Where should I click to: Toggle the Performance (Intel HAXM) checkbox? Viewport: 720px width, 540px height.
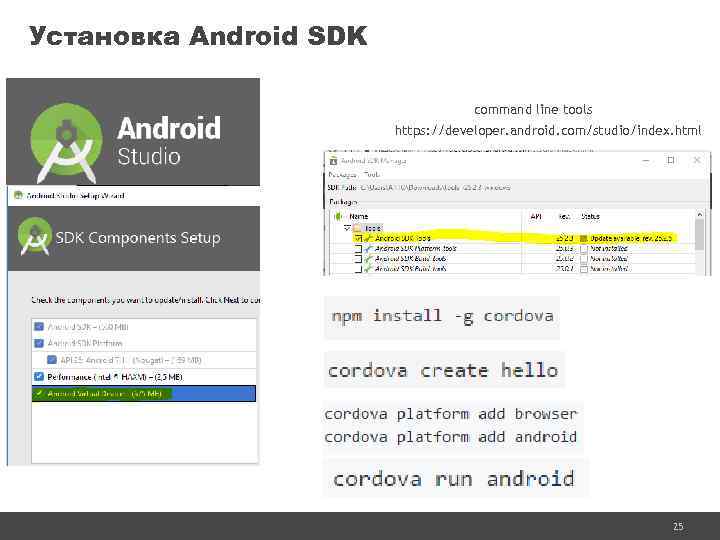[x=39, y=377]
